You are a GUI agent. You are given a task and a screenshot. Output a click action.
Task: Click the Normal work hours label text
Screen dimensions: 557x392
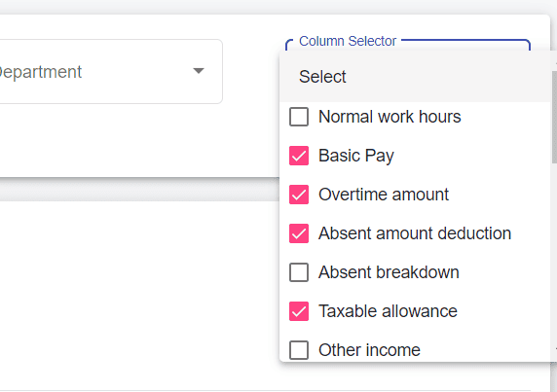(x=390, y=117)
